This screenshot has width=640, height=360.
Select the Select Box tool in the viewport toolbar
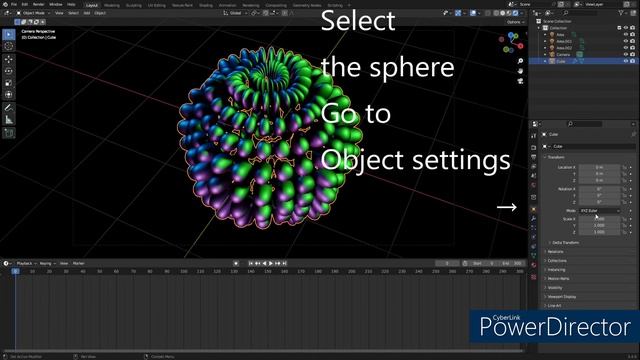tap(9, 35)
